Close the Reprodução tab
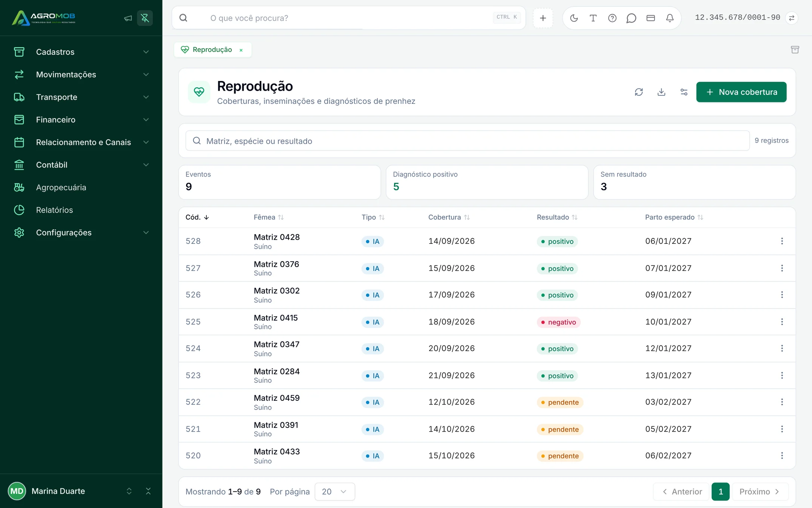Viewport: 812px width, 508px height. tap(241, 50)
